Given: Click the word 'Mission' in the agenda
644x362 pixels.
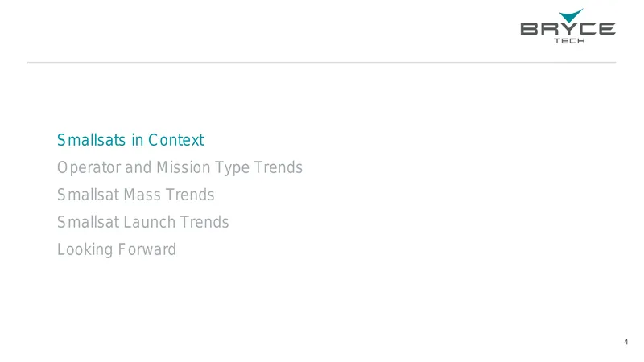Looking at the screenshot, I should tap(184, 167).
